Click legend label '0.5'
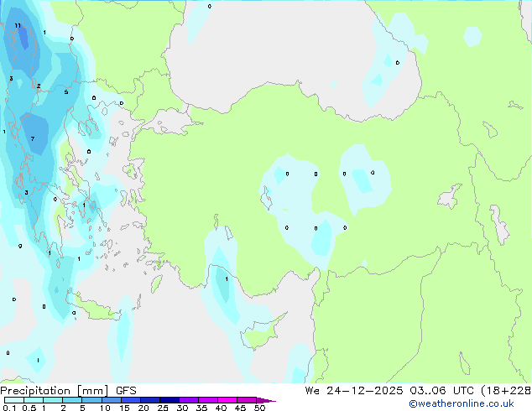The height and width of the screenshot is (411, 532). coord(29,408)
